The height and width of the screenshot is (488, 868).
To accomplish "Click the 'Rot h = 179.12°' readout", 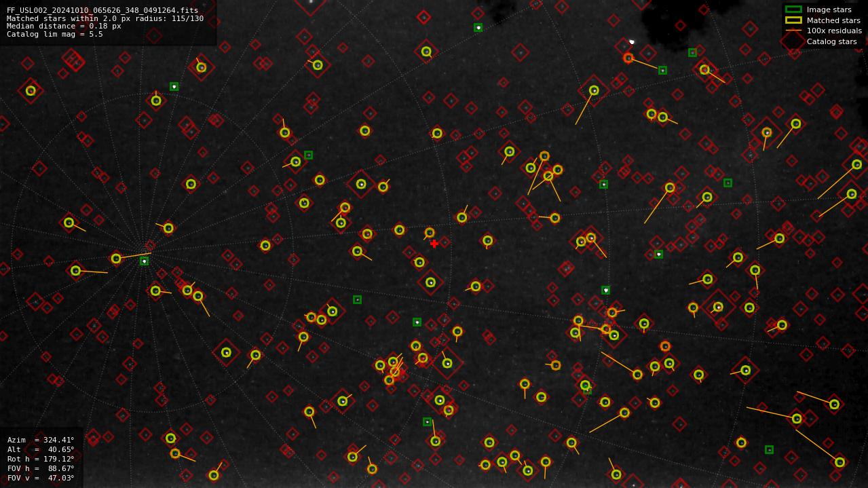I will click(x=41, y=459).
